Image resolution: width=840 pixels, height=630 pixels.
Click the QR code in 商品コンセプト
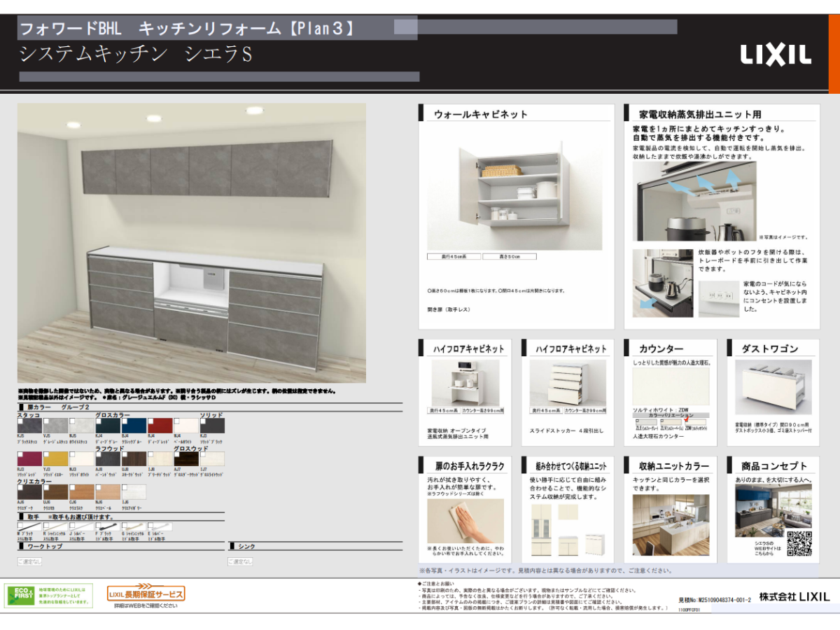point(799,544)
